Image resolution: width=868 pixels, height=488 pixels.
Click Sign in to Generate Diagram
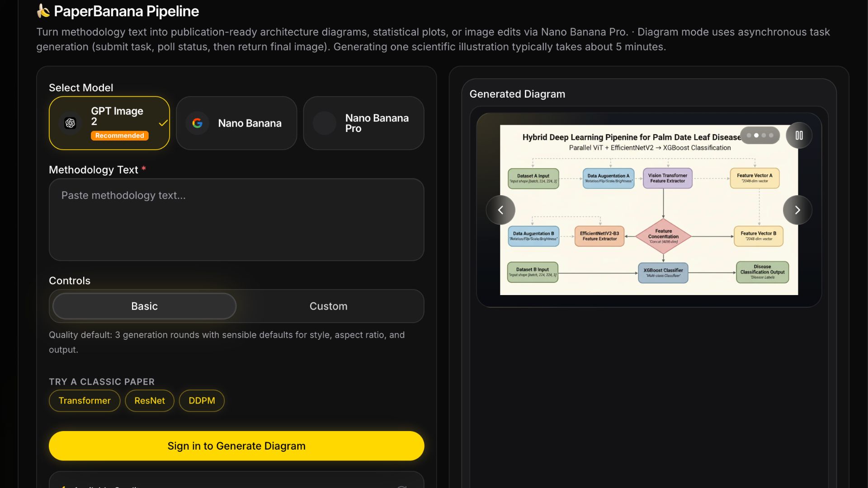tap(236, 446)
